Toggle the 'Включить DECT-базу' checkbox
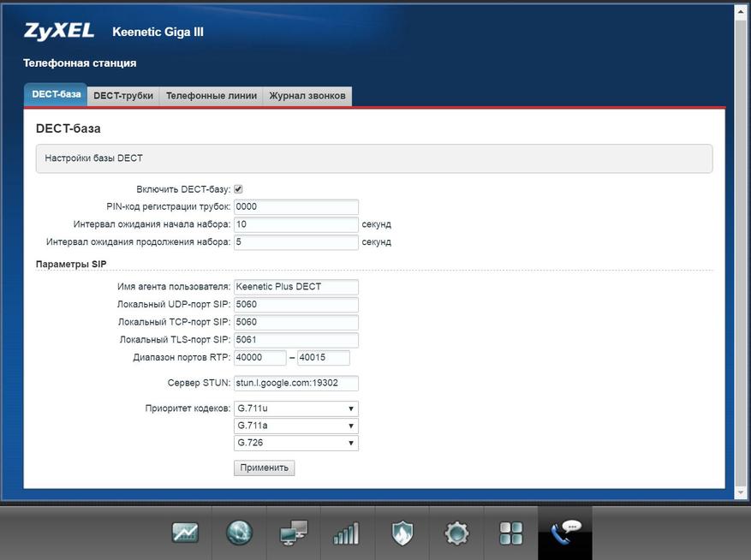Viewport: 751px width, 560px height. (238, 189)
